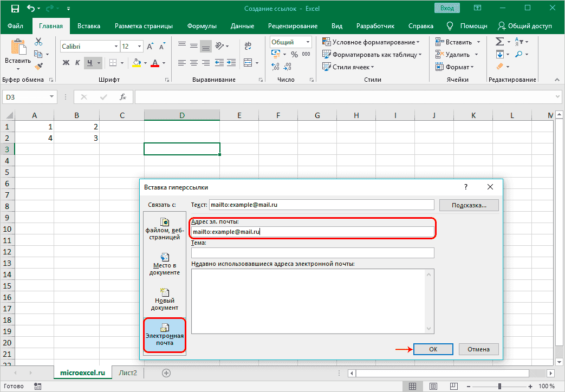
Task: Expand the 'Общий' number format dropdown
Action: [308, 42]
